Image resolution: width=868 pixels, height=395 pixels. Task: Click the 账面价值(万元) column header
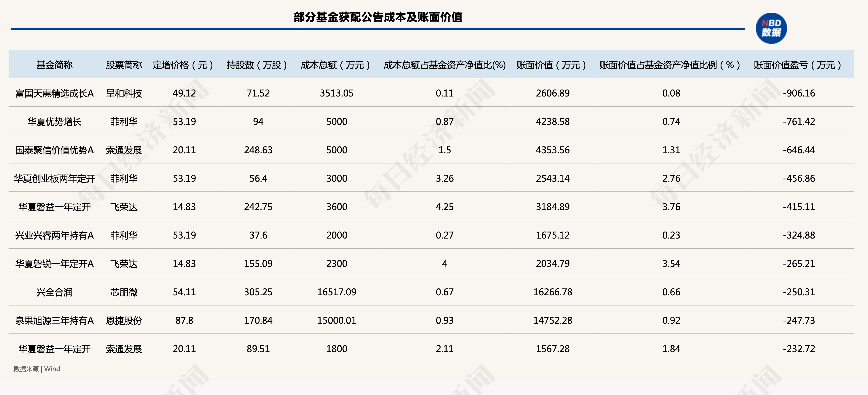coord(552,65)
